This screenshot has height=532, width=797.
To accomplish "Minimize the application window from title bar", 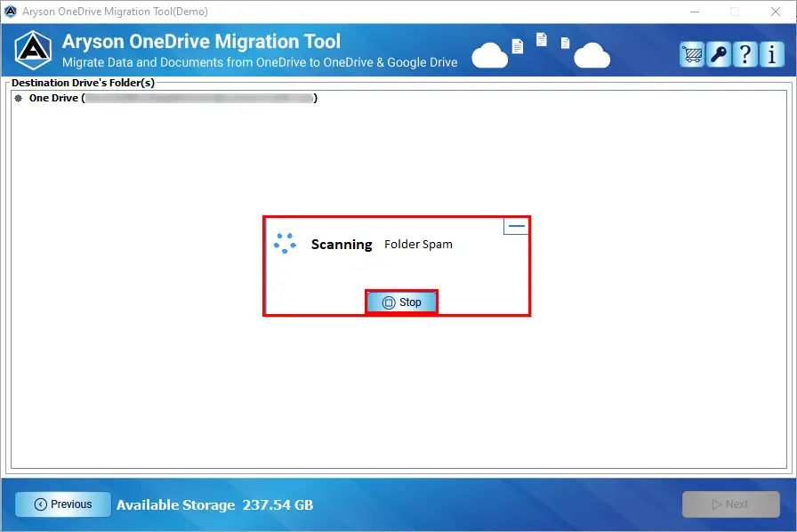I will pyautogui.click(x=695, y=12).
